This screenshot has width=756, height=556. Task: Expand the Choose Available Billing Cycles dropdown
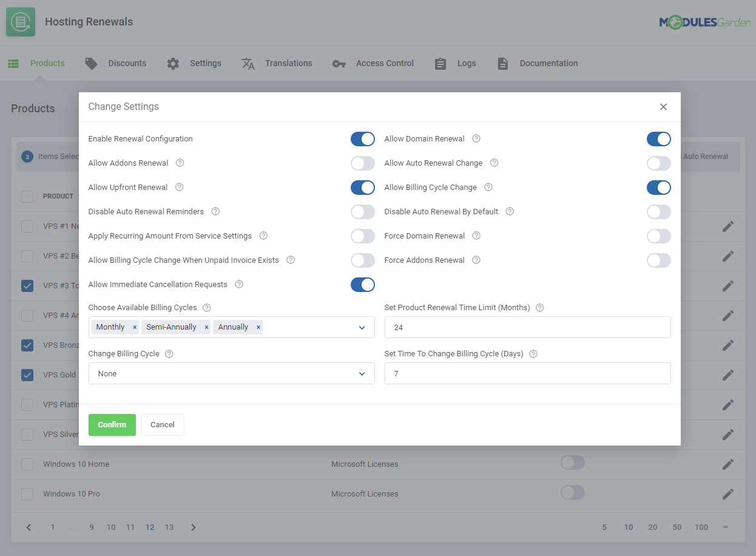point(362,328)
